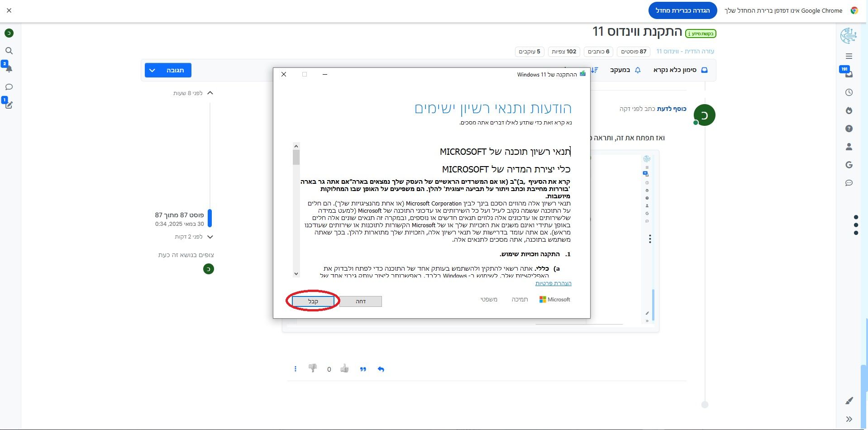Screen dimensions: 868x430
Task: Click the blue post navigator scroll handle
Action: tap(210, 218)
